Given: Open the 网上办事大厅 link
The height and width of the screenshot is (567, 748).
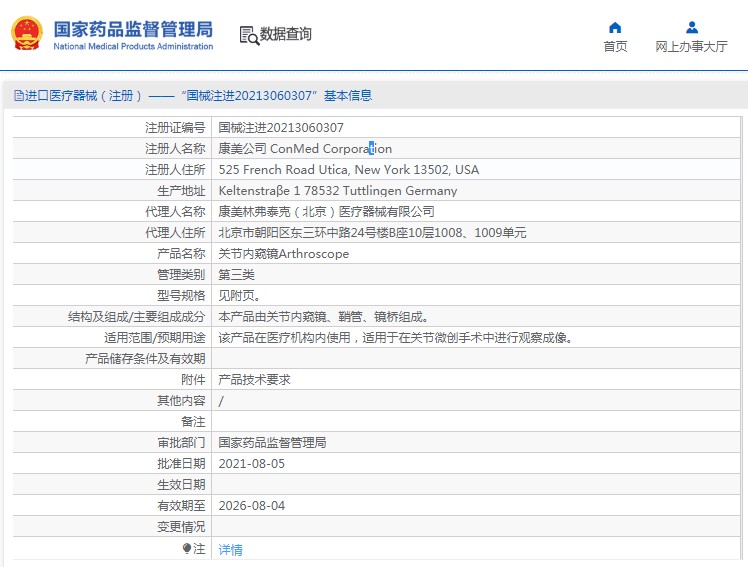Looking at the screenshot, I should [x=691, y=46].
